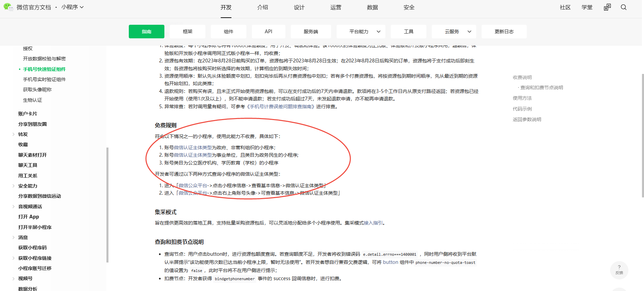The image size is (644, 291).
Task: Open 小程序账号迁移 in the sidebar
Action: pos(35,268)
